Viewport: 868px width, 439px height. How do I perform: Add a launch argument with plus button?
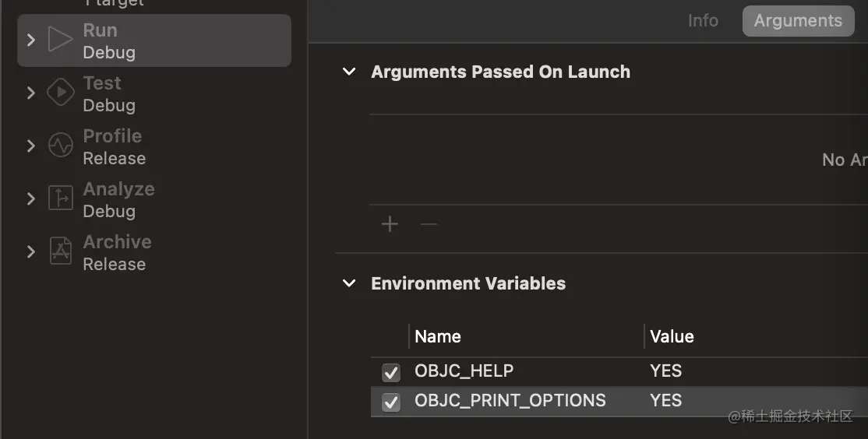(x=390, y=225)
